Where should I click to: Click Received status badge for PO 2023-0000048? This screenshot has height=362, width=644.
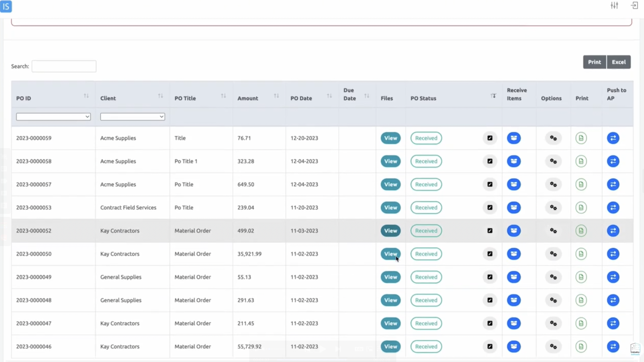(x=426, y=300)
